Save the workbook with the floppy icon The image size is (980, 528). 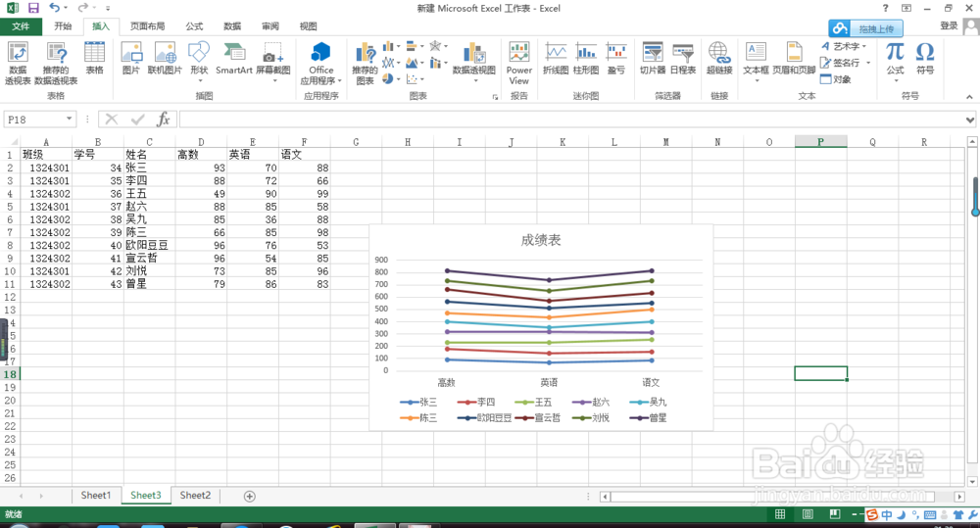click(33, 8)
